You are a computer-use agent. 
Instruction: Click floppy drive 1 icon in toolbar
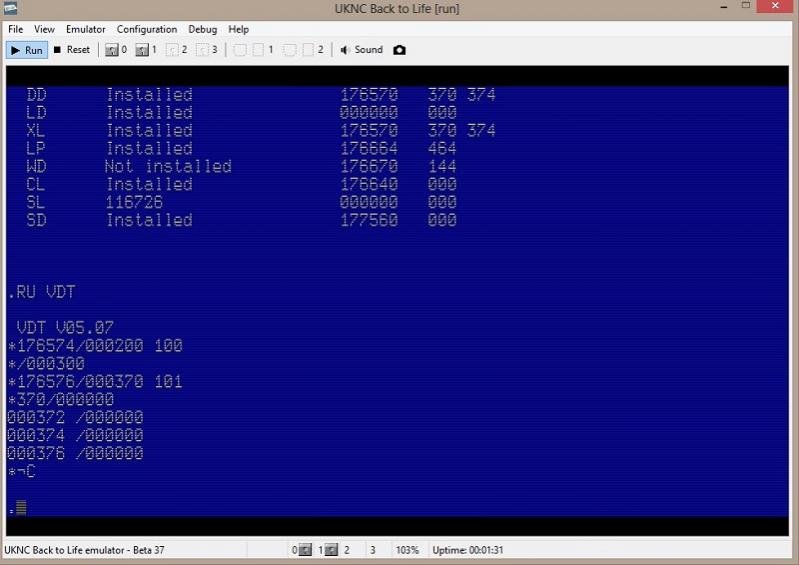click(142, 50)
